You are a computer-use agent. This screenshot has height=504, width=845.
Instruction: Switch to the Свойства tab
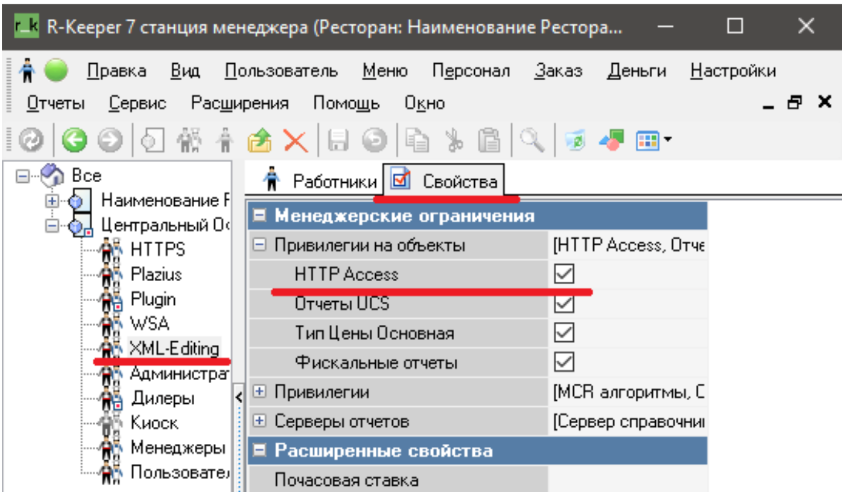pos(443,182)
